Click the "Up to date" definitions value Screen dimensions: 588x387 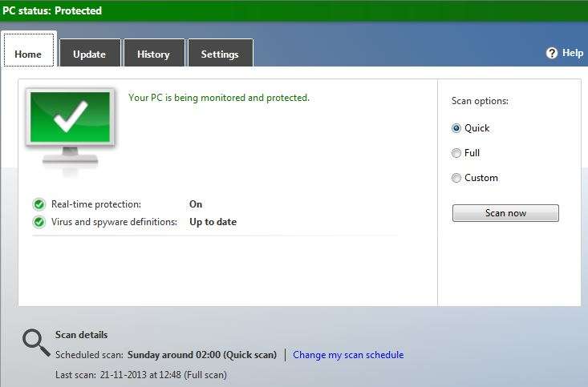point(213,222)
